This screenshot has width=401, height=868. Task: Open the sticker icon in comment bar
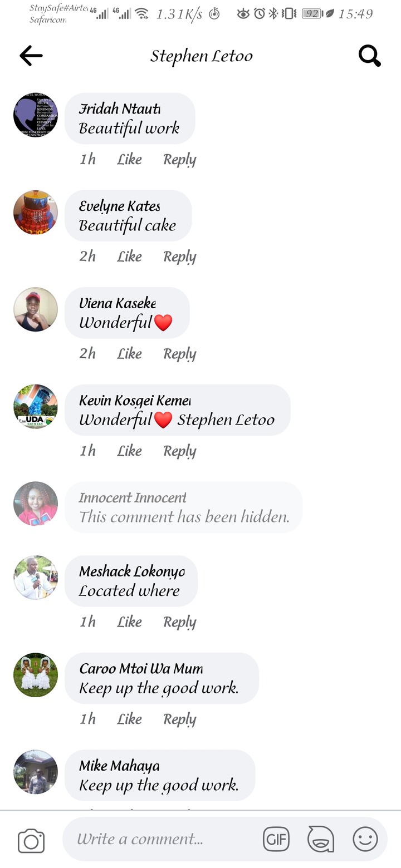point(321,839)
